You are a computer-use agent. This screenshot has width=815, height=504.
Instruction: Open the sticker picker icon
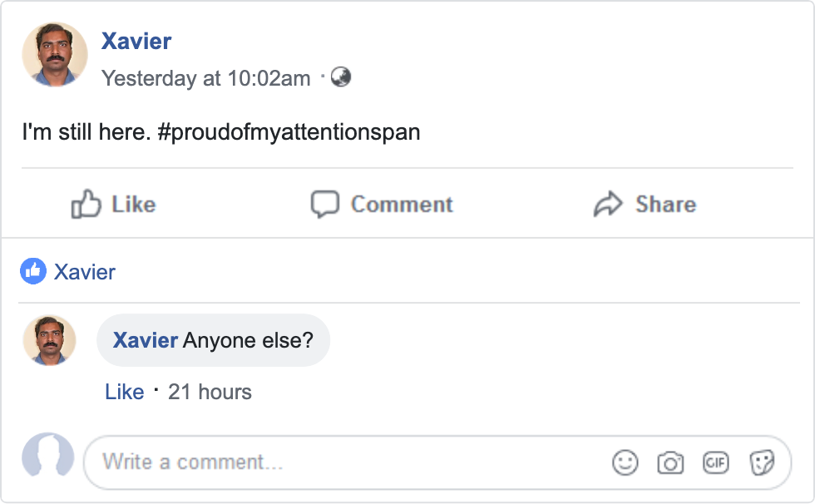762,462
